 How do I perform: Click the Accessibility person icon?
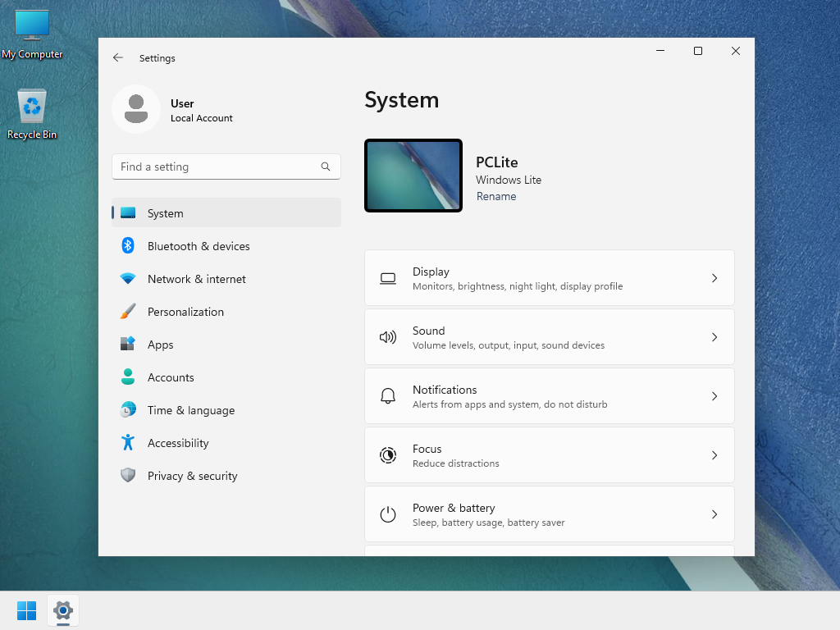point(129,443)
